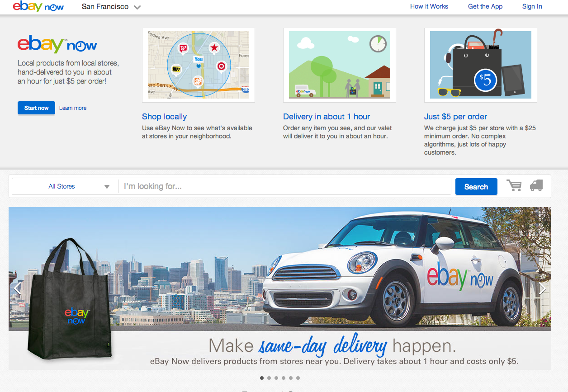This screenshot has width=568, height=392.
Task: Go to next banner slide arrow
Action: point(542,288)
